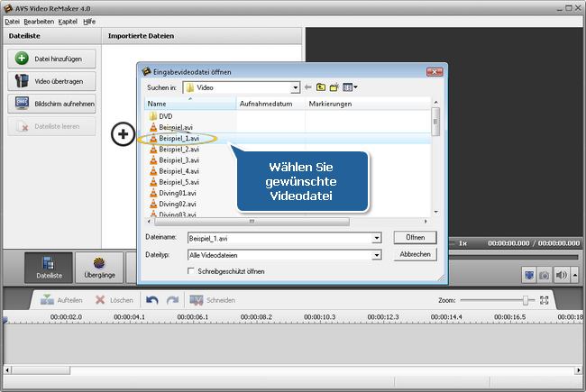Click timeline marker 00:00:08.2

[256, 317]
